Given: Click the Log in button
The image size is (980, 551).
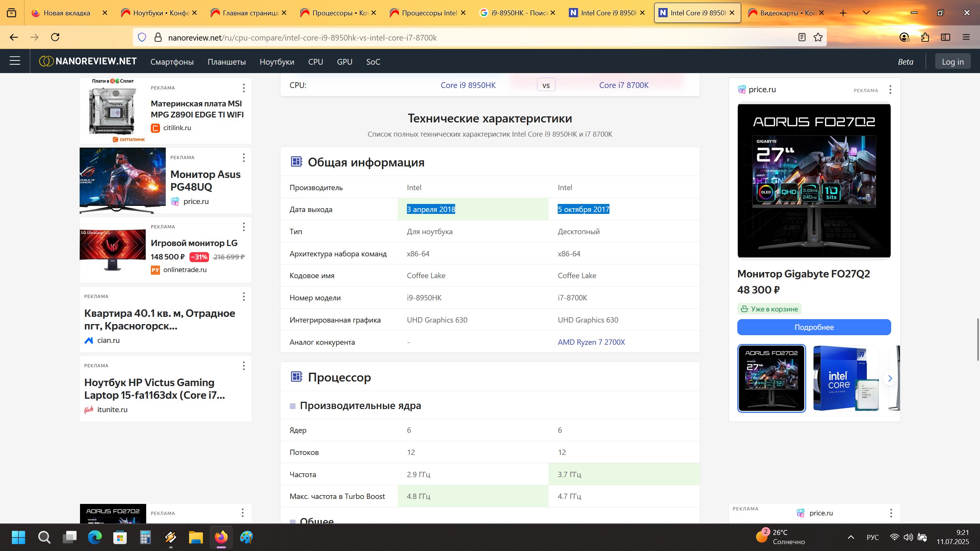Looking at the screenshot, I should [x=952, y=62].
